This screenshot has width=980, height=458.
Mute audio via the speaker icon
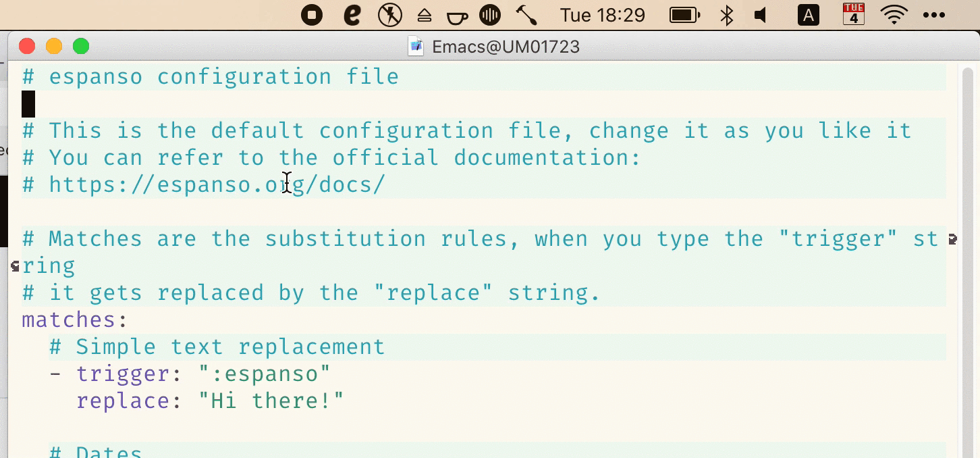pyautogui.click(x=760, y=14)
